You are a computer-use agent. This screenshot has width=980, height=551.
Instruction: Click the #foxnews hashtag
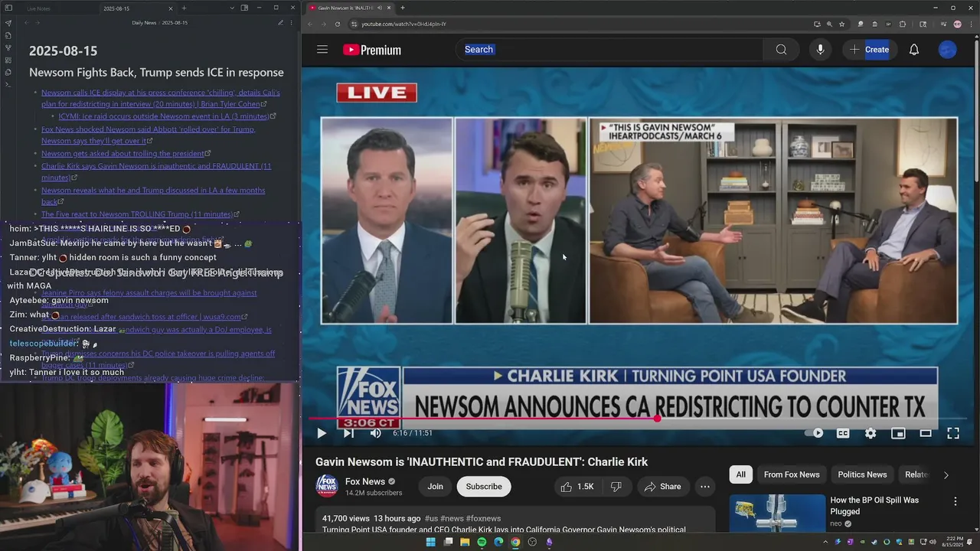[x=483, y=518]
